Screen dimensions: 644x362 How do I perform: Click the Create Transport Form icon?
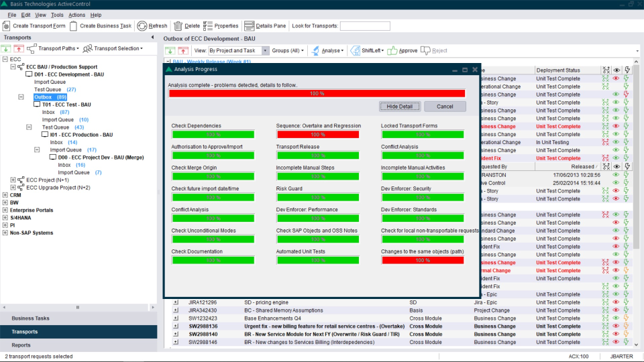tap(6, 26)
